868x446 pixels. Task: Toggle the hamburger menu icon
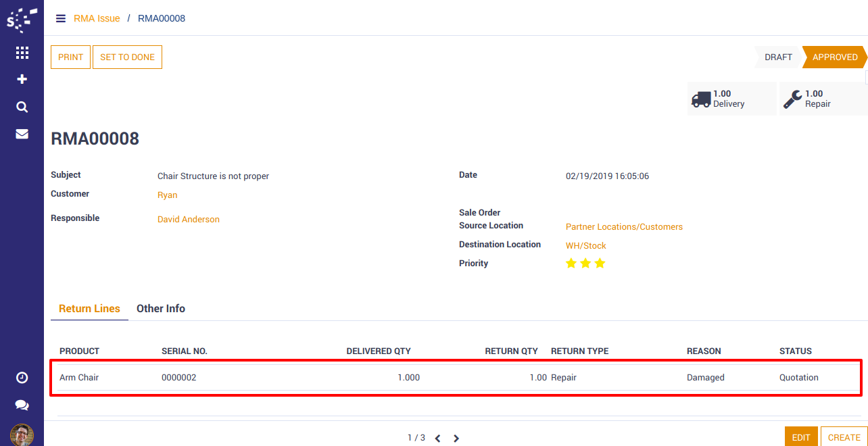point(61,18)
